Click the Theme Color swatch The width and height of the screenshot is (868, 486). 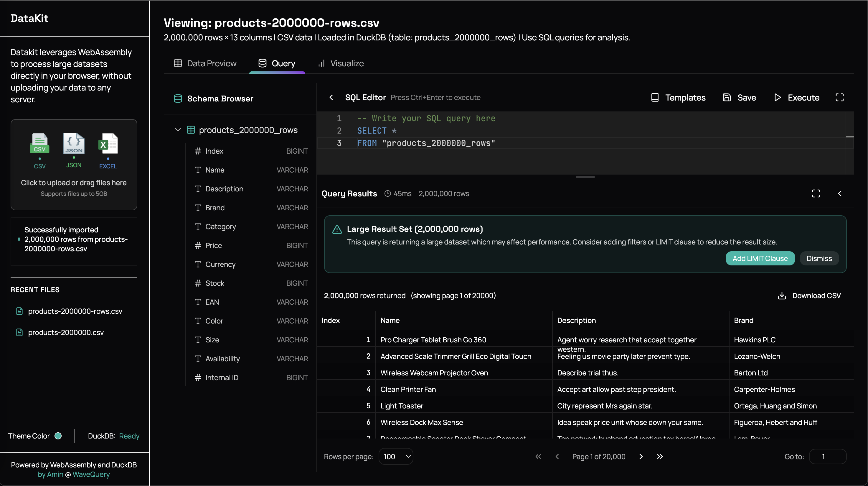coord(58,436)
